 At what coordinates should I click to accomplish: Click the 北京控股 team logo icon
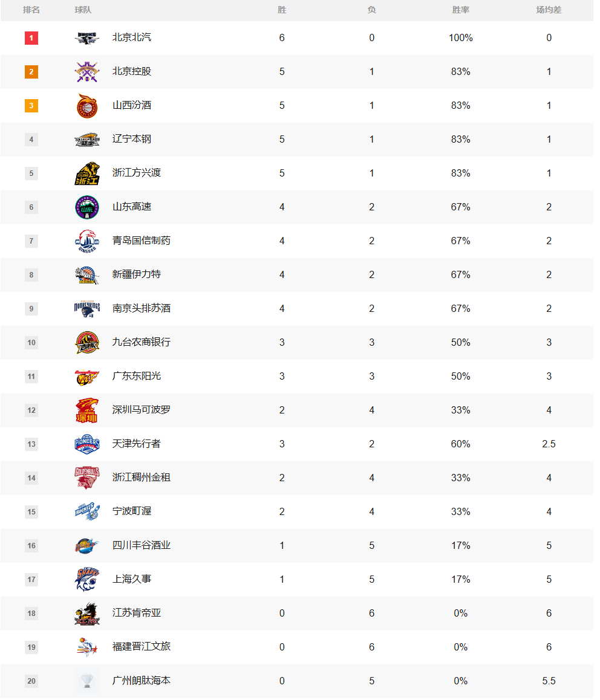coord(87,72)
